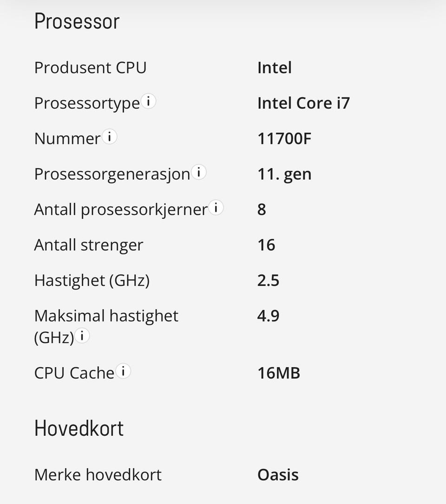Click the Hovedkort section heading
The image size is (446, 504).
coord(79,428)
